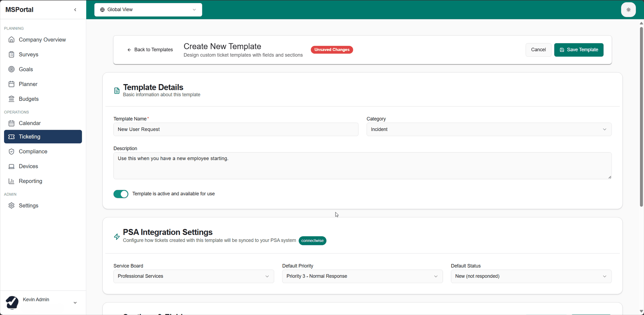This screenshot has width=644, height=315.
Task: Click the Budgets bank icon
Action: [x=11, y=99]
